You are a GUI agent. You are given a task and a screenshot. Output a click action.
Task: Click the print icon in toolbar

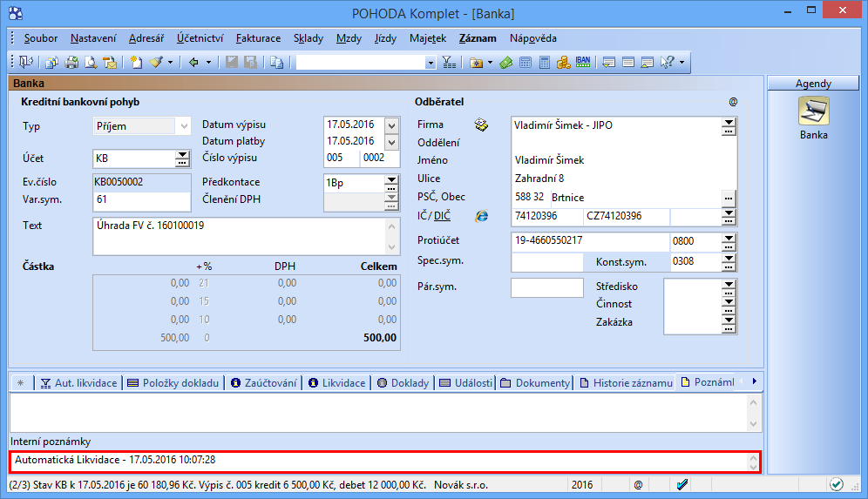pyautogui.click(x=71, y=62)
